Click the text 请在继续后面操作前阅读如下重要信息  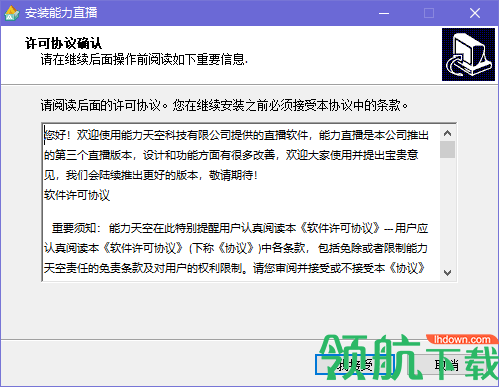coord(144,60)
